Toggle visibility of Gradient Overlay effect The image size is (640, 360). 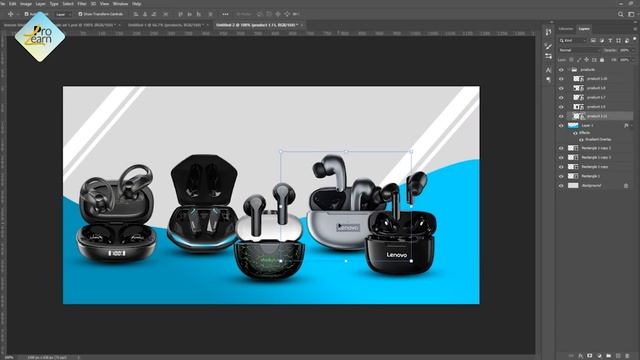pyautogui.click(x=581, y=140)
